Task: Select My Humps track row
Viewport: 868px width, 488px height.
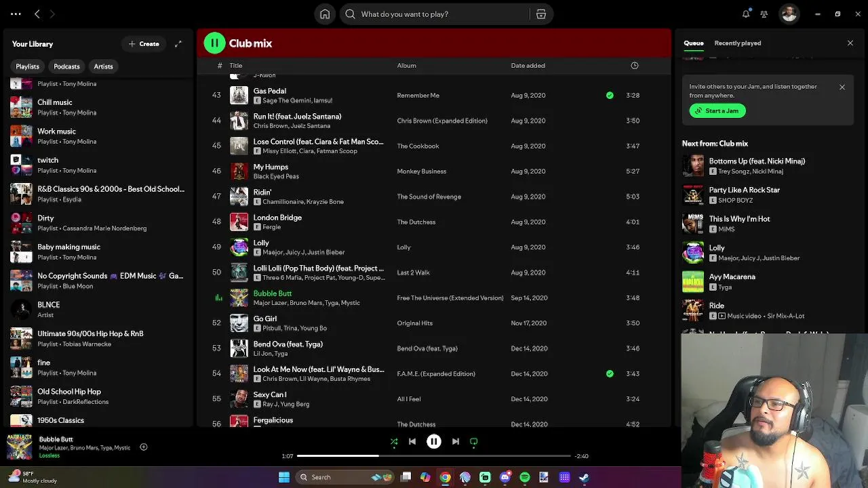Action: (x=434, y=171)
